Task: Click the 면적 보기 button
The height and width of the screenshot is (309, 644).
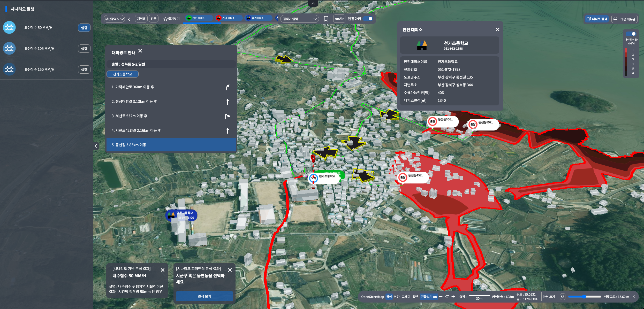Action: [204, 296]
